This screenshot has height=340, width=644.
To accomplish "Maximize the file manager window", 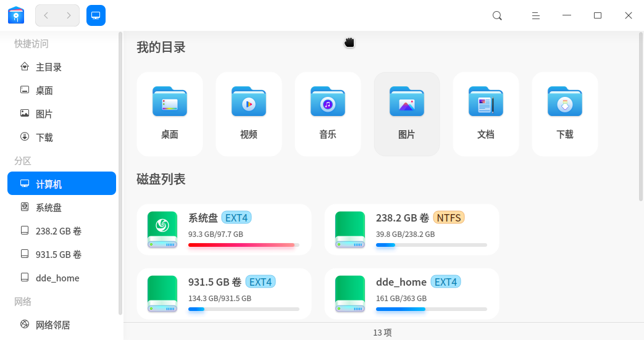I will pos(598,15).
